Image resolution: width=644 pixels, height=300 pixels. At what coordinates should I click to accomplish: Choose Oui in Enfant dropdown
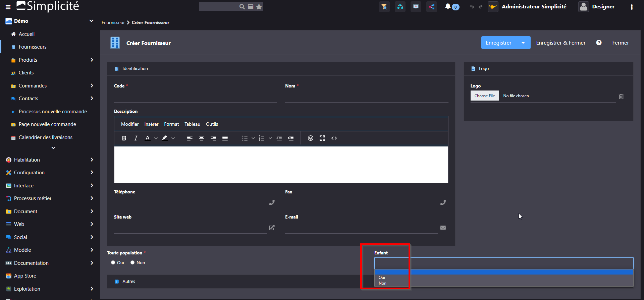(x=504, y=278)
